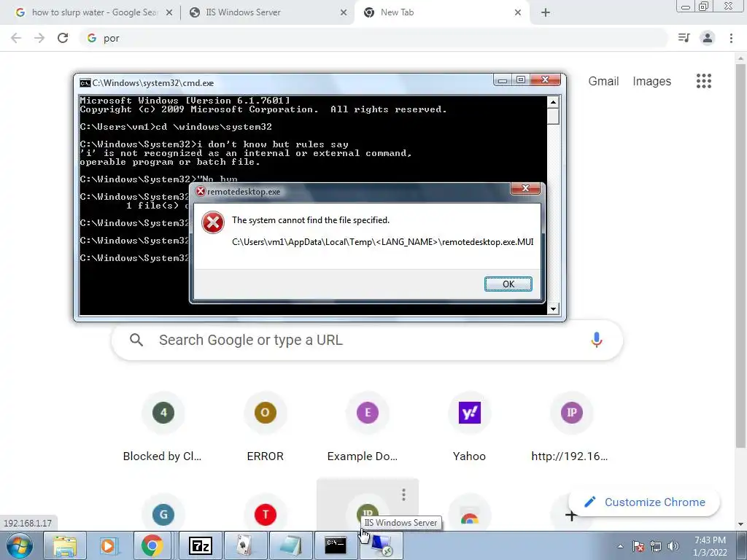Open the Action Center flag icon
Screen dimensions: 747x560
click(x=638, y=546)
